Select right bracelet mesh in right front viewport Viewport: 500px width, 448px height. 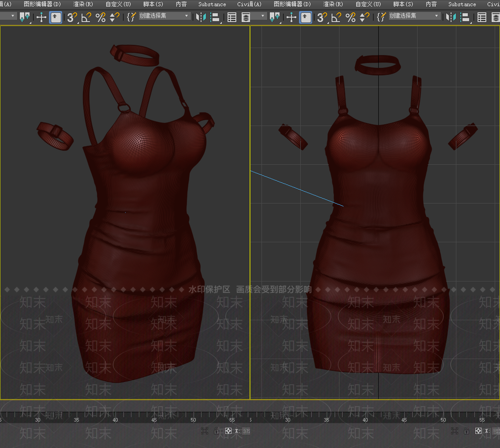click(x=463, y=136)
